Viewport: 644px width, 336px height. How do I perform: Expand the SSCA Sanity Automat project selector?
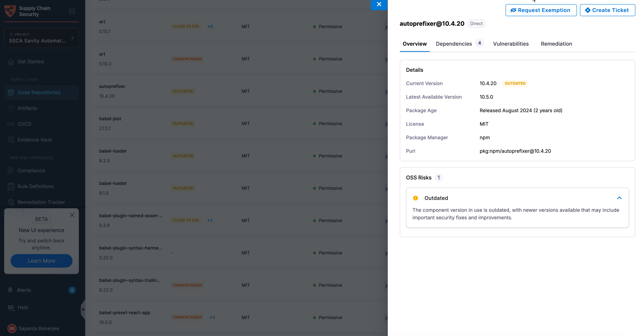(41, 38)
